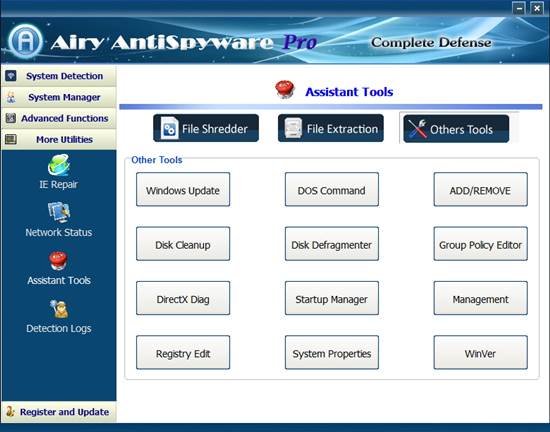Click the File Extraction drawer icon
550x432 pixels.
[x=293, y=128]
